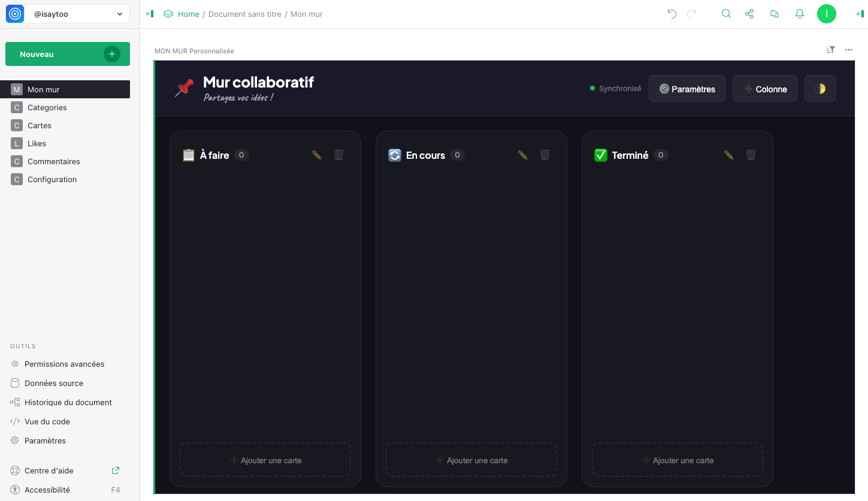Open the discussion comments icon
Viewport: 868px width, 501px height.
click(x=775, y=14)
